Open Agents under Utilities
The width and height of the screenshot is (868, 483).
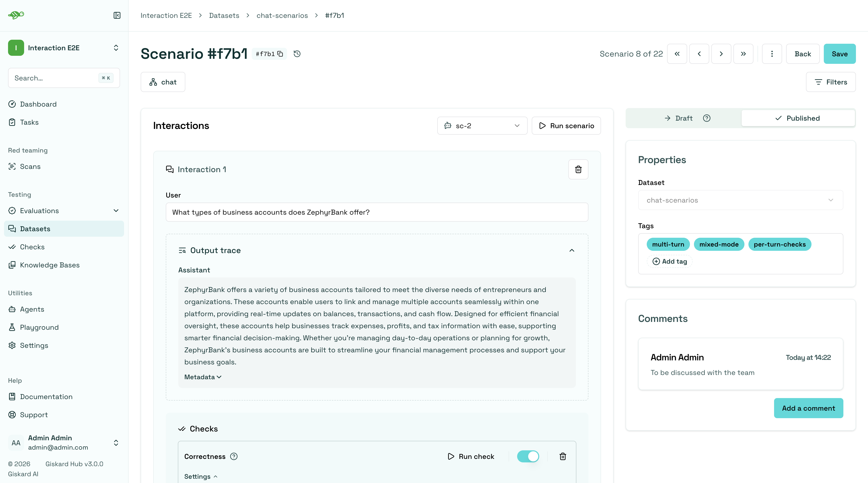(x=64, y=309)
